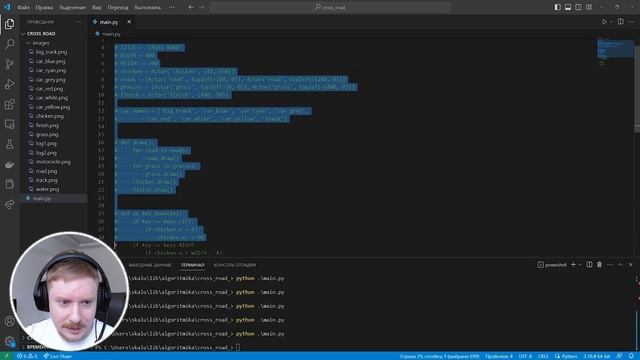Close the main.py editor tab
The image size is (640, 360).
(129, 22)
